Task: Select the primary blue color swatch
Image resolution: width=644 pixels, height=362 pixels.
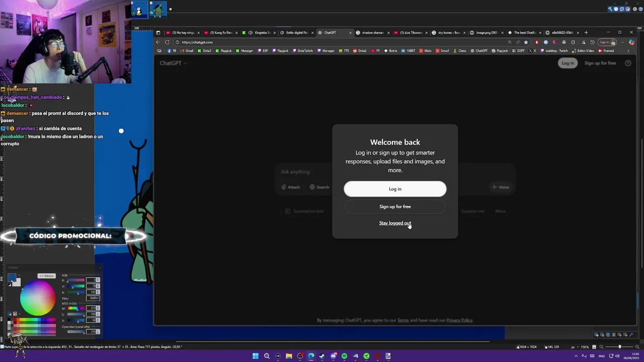Action: 11,278
